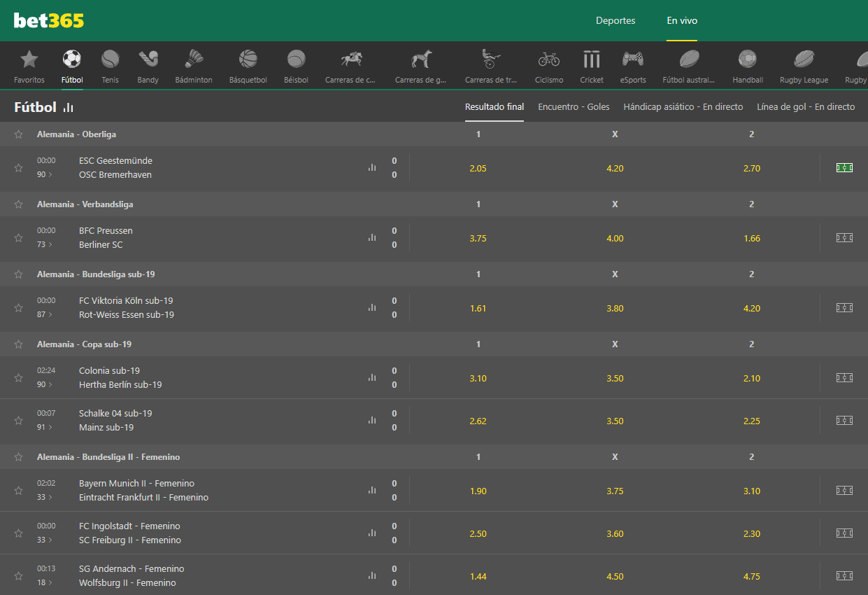Expand markets for Bayern Munich II (33 >)
The width and height of the screenshot is (868, 595).
pyautogui.click(x=45, y=497)
